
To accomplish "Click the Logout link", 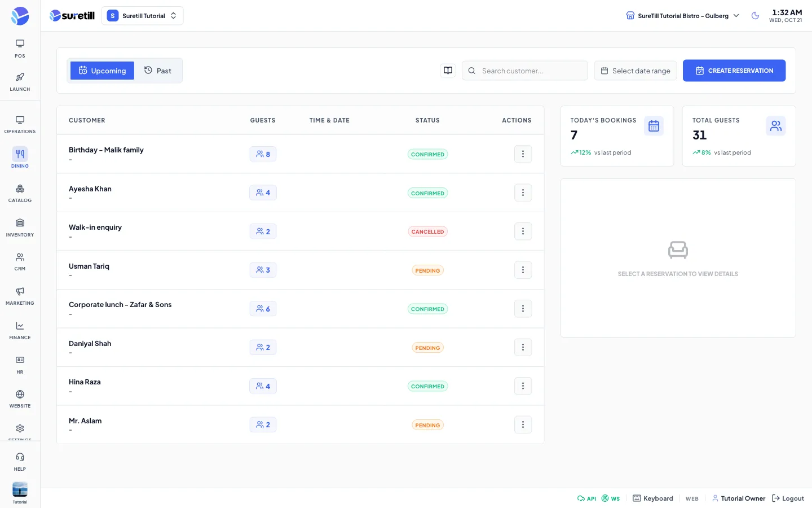I will point(788,498).
